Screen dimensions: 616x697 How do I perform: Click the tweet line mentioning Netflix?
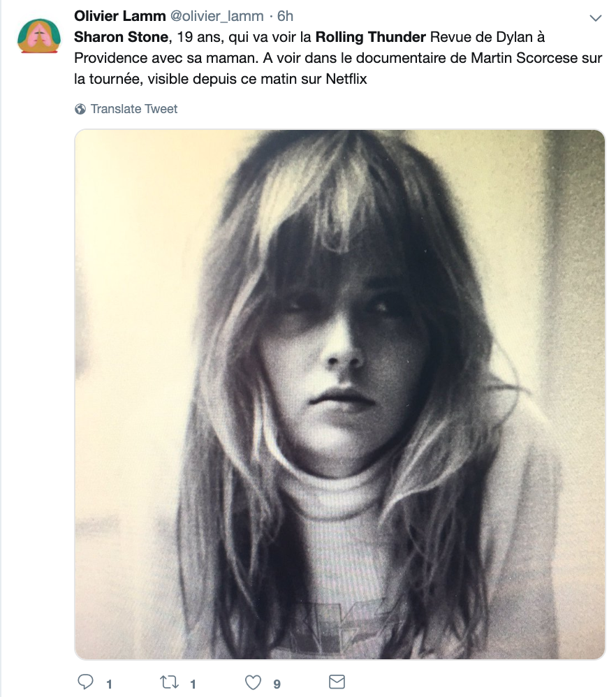point(221,79)
